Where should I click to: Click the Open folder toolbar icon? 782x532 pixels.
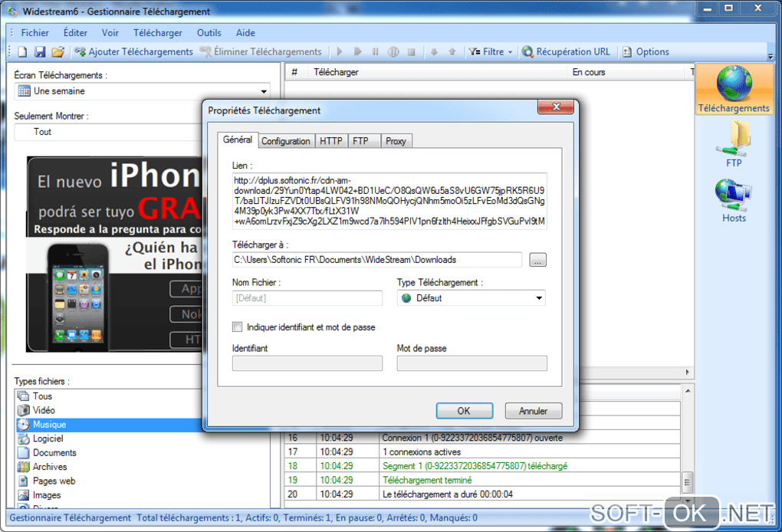tap(58, 52)
